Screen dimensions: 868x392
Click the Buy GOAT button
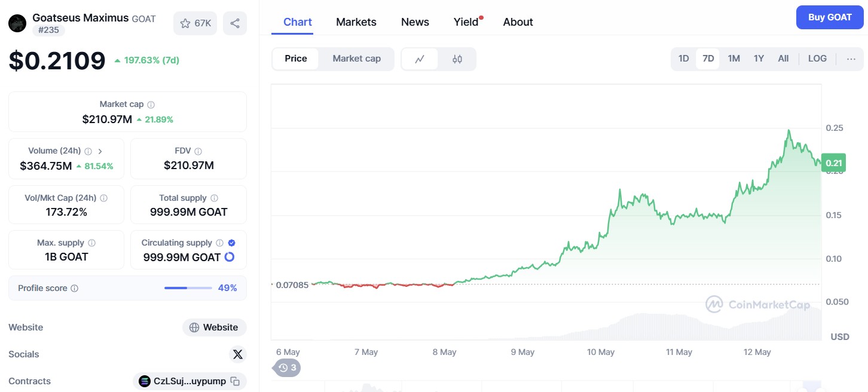coord(830,17)
